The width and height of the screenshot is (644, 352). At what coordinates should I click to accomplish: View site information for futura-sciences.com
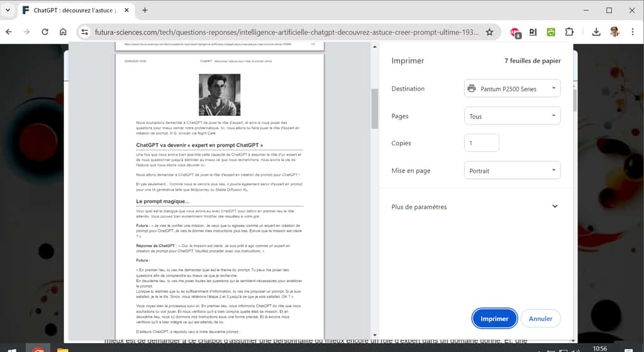click(x=85, y=32)
